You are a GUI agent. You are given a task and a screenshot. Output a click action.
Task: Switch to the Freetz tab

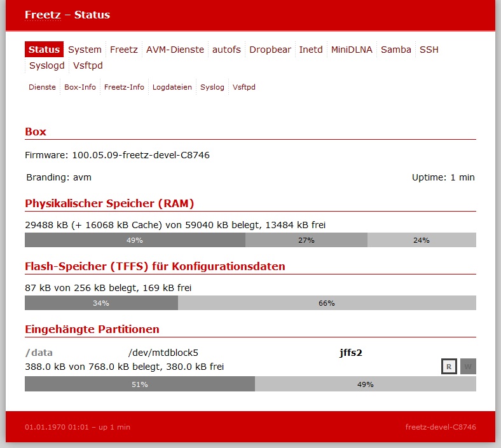click(123, 50)
